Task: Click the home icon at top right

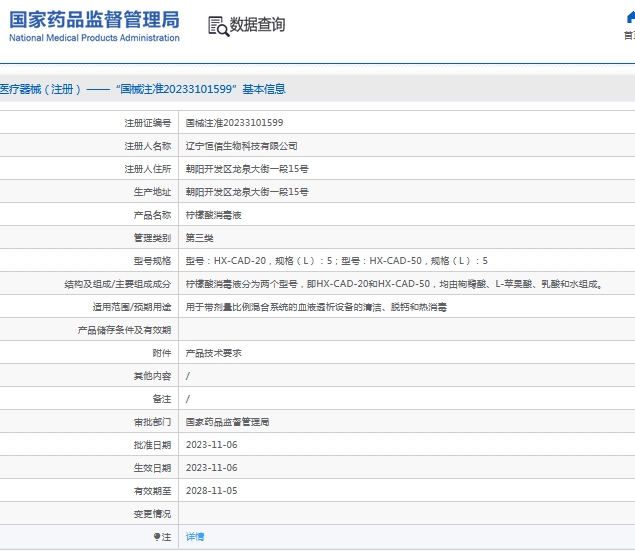Action: (631, 17)
